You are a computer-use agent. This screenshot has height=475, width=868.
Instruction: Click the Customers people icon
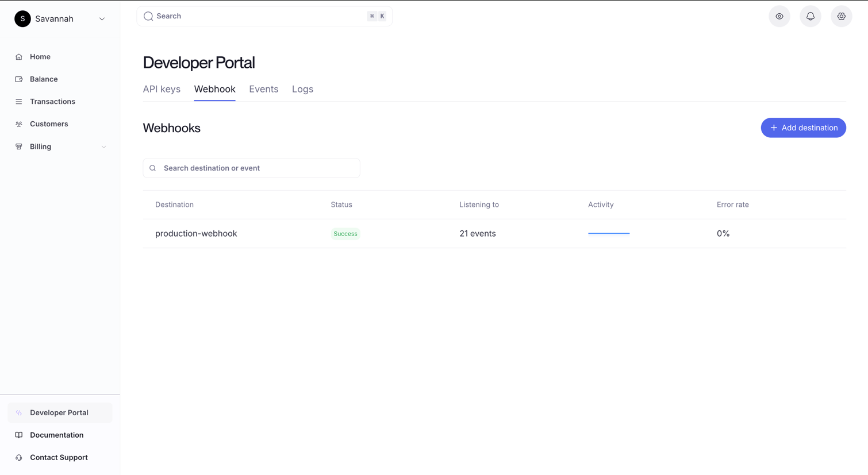(19, 124)
